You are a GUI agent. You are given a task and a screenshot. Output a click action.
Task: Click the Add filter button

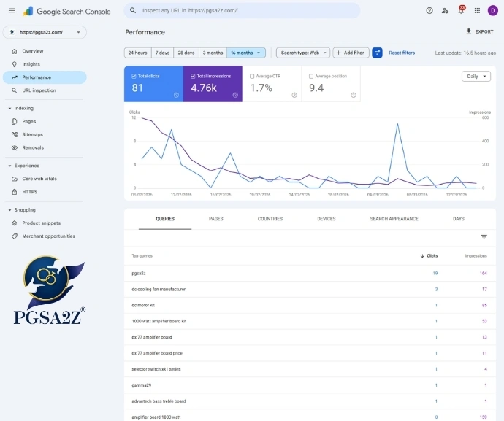(x=351, y=53)
